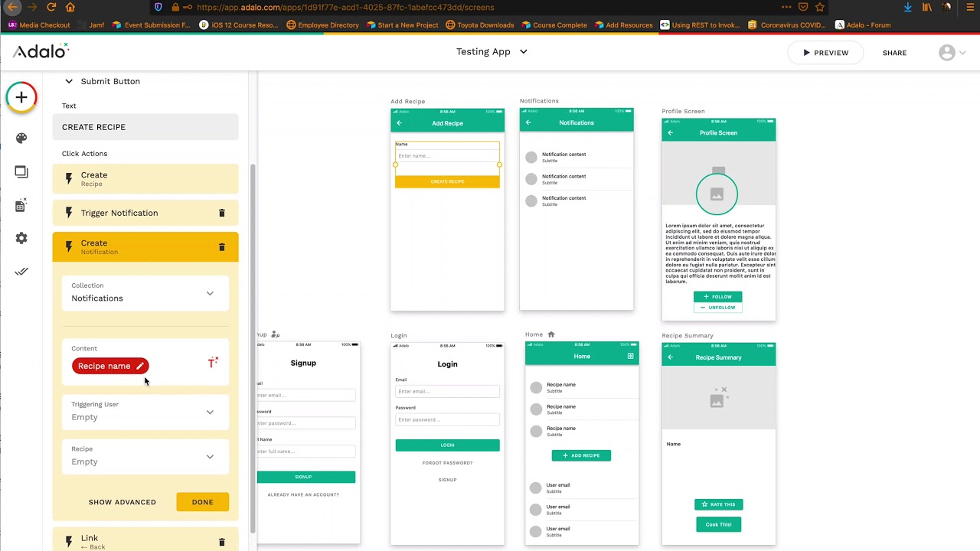The image size is (980, 551).
Task: Open Settings via the gear icon
Action: [x=21, y=238]
